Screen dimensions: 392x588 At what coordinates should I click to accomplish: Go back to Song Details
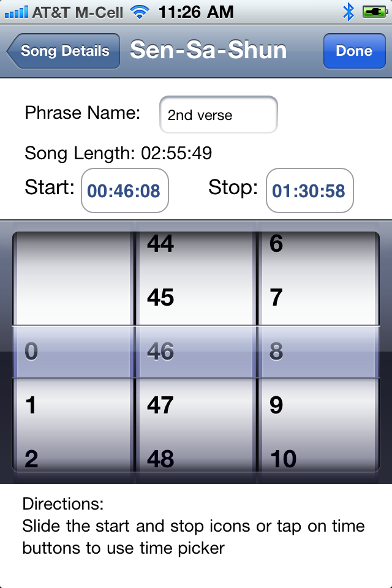pyautogui.click(x=63, y=51)
